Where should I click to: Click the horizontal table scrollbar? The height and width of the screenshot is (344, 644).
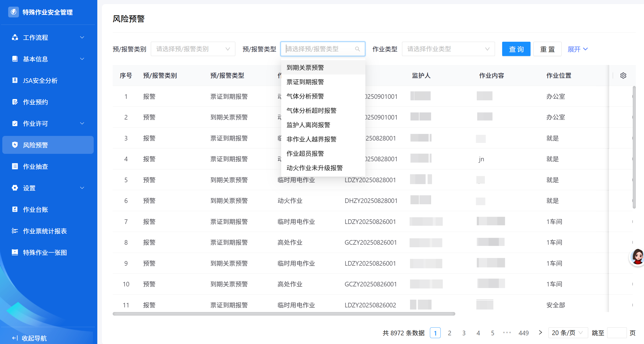click(x=284, y=314)
